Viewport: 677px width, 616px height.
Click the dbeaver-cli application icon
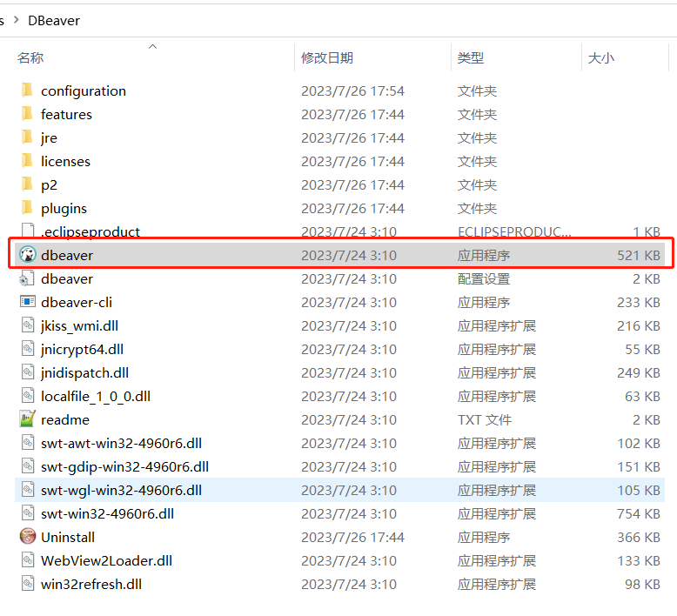(x=28, y=302)
